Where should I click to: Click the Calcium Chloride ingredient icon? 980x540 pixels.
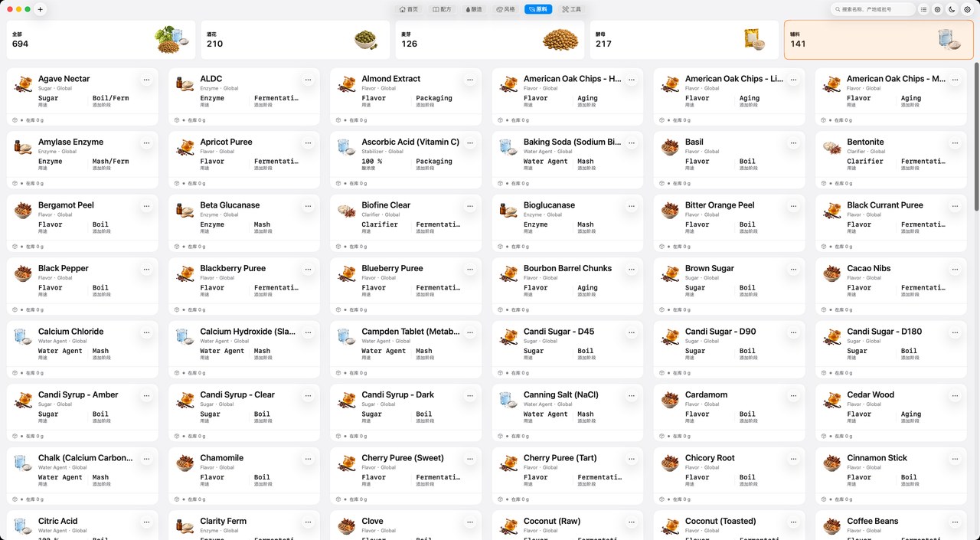[x=23, y=335]
